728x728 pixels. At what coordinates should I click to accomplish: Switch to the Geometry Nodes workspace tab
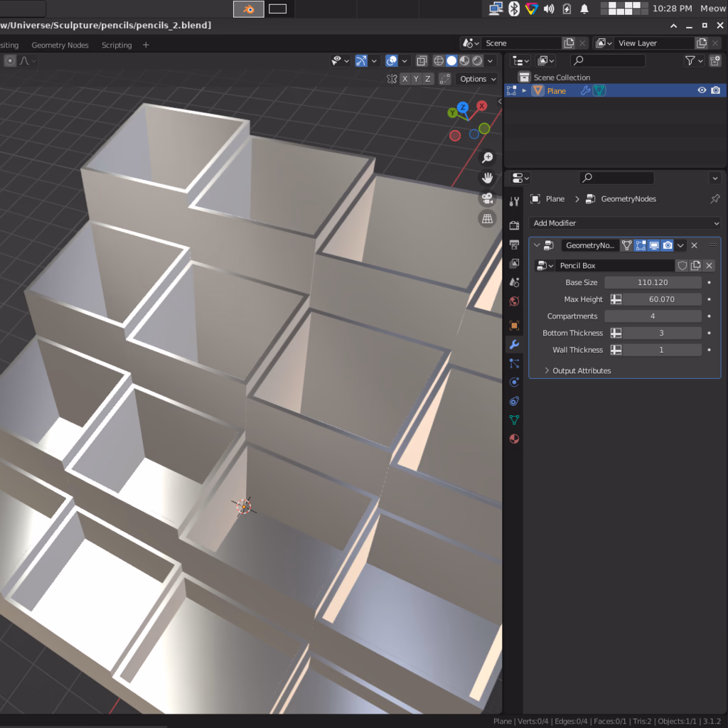60,45
